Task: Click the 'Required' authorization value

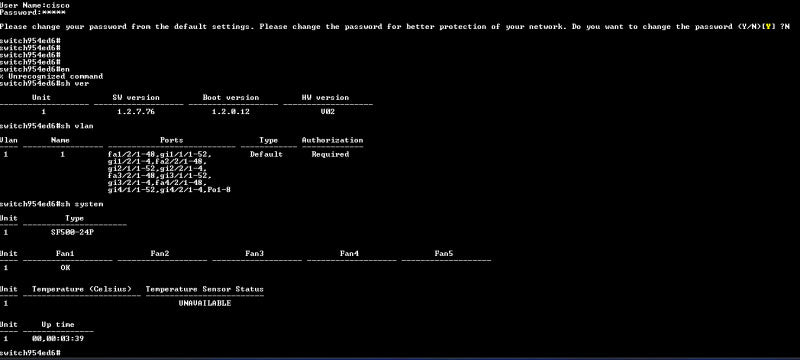Action: (x=331, y=154)
